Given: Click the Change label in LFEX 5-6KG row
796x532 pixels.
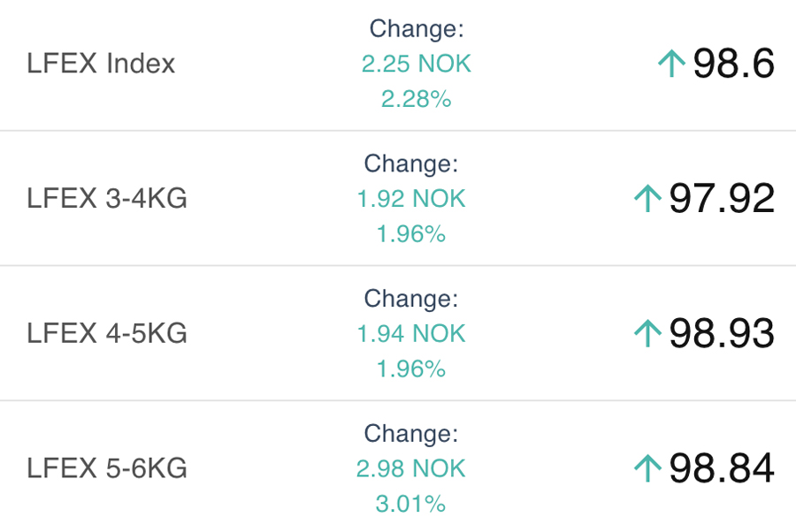Looking at the screenshot, I should click(411, 433).
